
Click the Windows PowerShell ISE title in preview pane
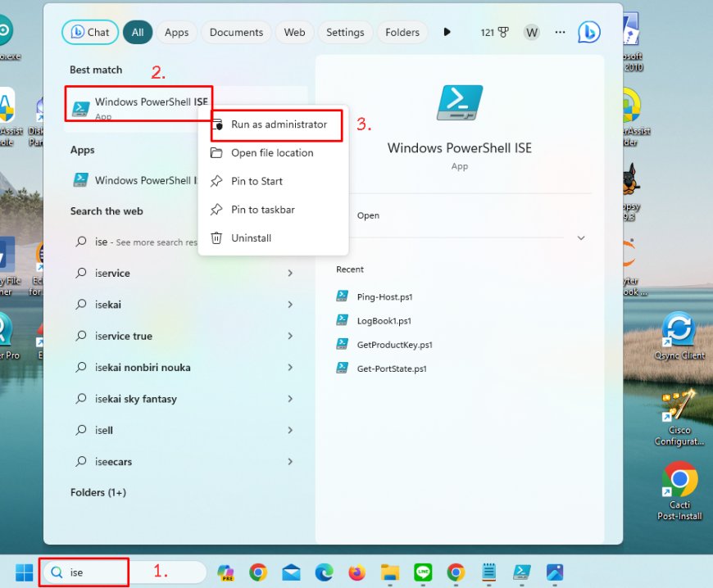tap(459, 148)
